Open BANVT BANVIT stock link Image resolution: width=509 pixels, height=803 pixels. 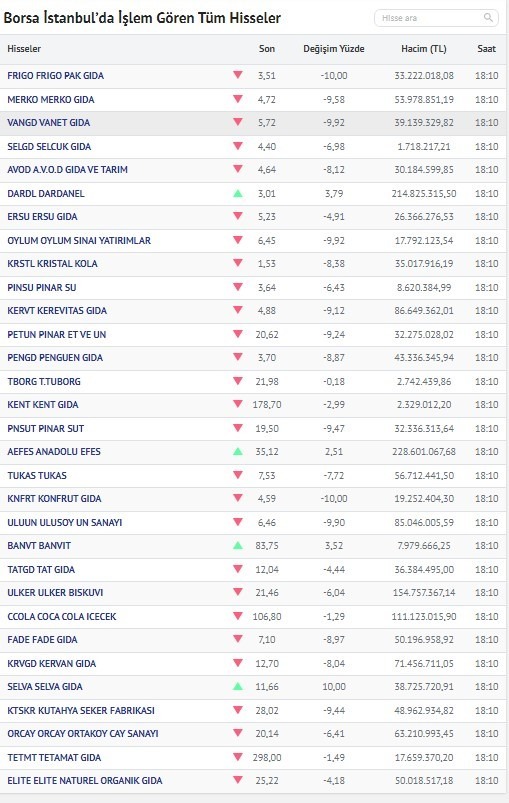39,546
